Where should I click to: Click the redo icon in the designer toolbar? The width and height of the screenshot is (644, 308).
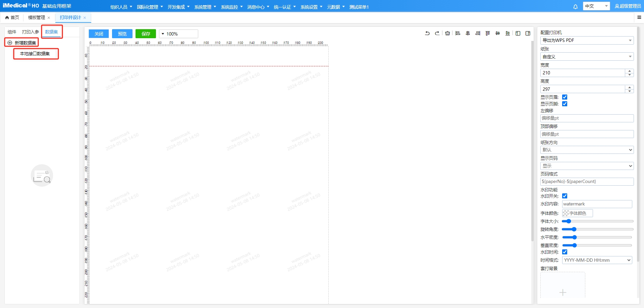(437, 33)
